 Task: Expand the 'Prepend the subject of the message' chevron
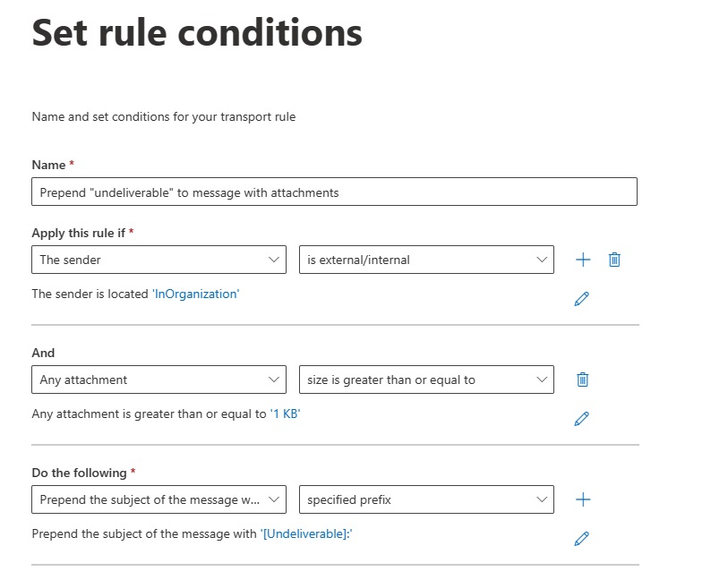(x=274, y=499)
